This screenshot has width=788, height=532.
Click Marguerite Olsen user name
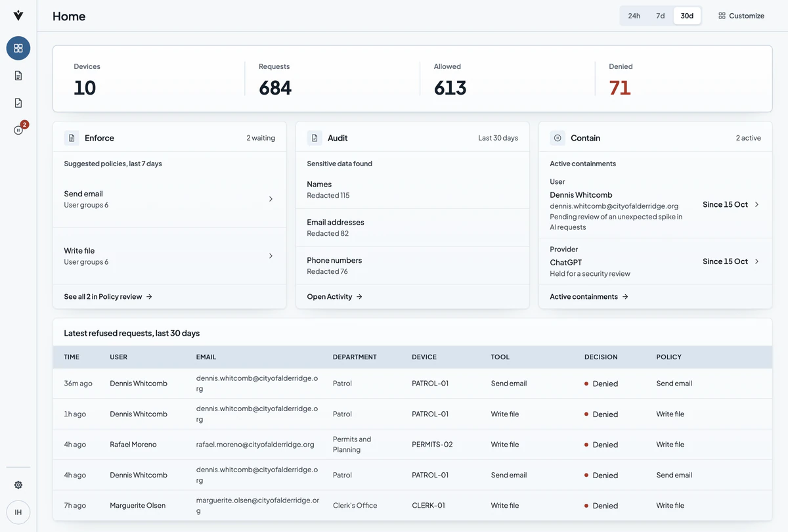[138, 506]
